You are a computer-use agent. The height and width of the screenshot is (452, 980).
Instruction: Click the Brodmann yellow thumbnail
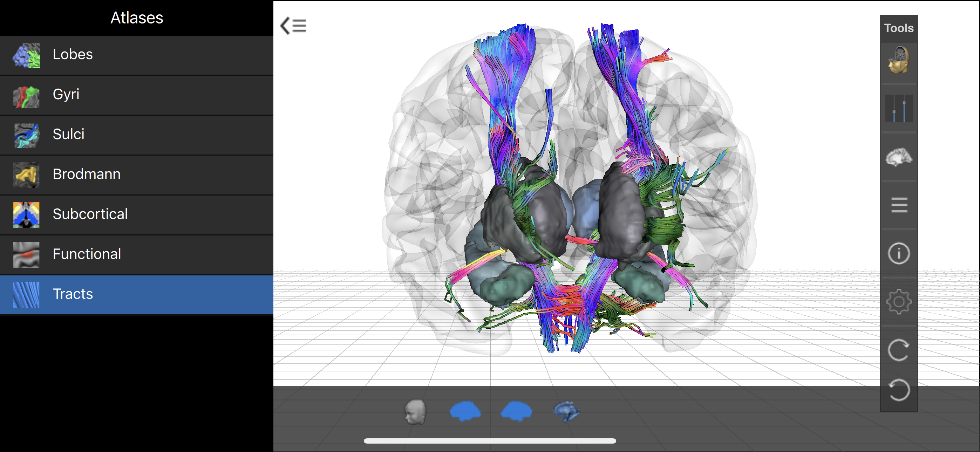click(26, 175)
